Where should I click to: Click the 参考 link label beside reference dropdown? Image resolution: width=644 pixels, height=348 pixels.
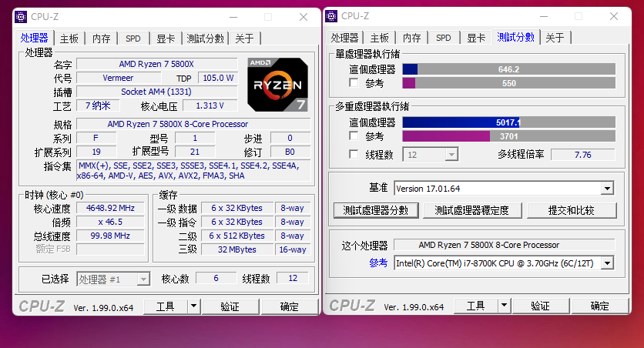tap(378, 263)
